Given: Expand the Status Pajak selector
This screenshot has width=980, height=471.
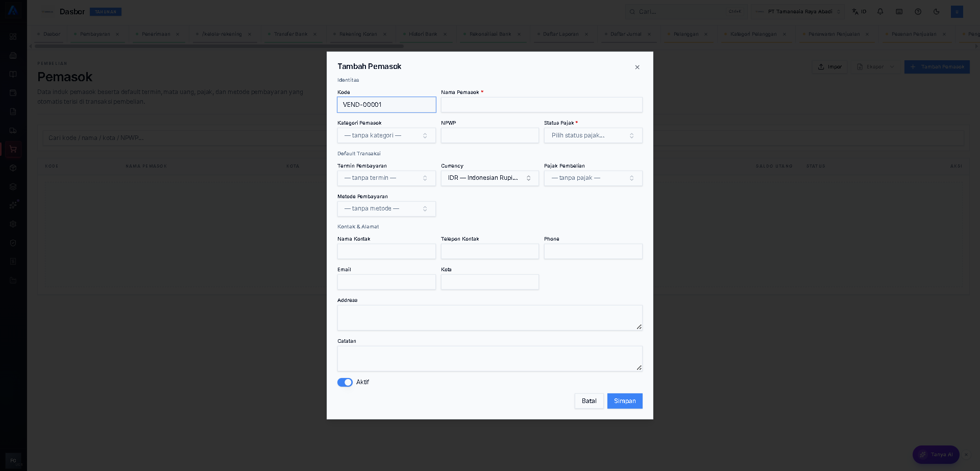Looking at the screenshot, I should tap(593, 135).
